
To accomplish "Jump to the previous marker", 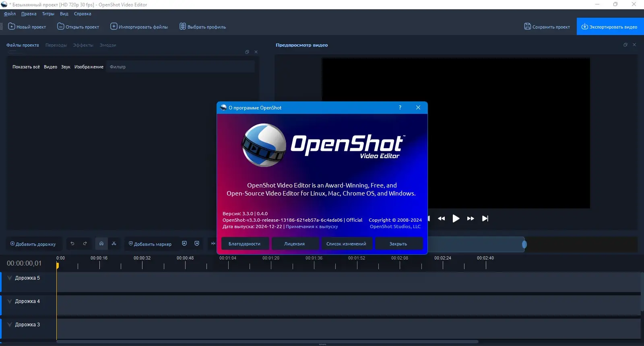I will tap(184, 243).
